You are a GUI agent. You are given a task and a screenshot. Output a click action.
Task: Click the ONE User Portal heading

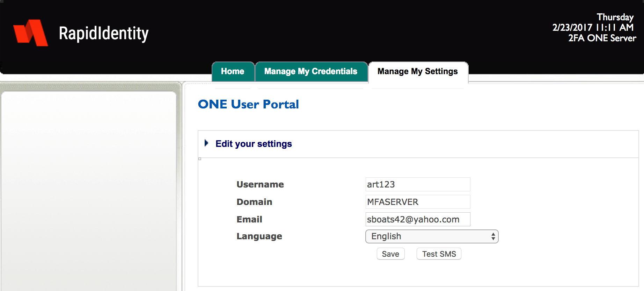click(x=248, y=104)
